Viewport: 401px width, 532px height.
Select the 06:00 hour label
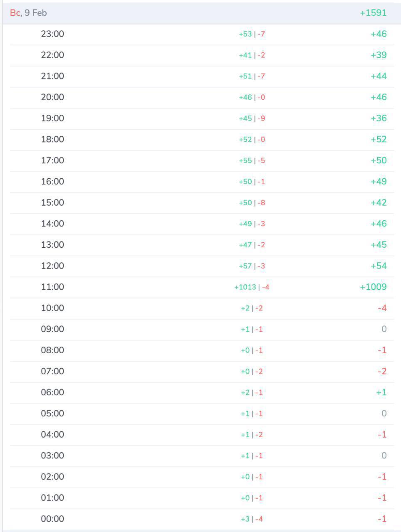(52, 392)
